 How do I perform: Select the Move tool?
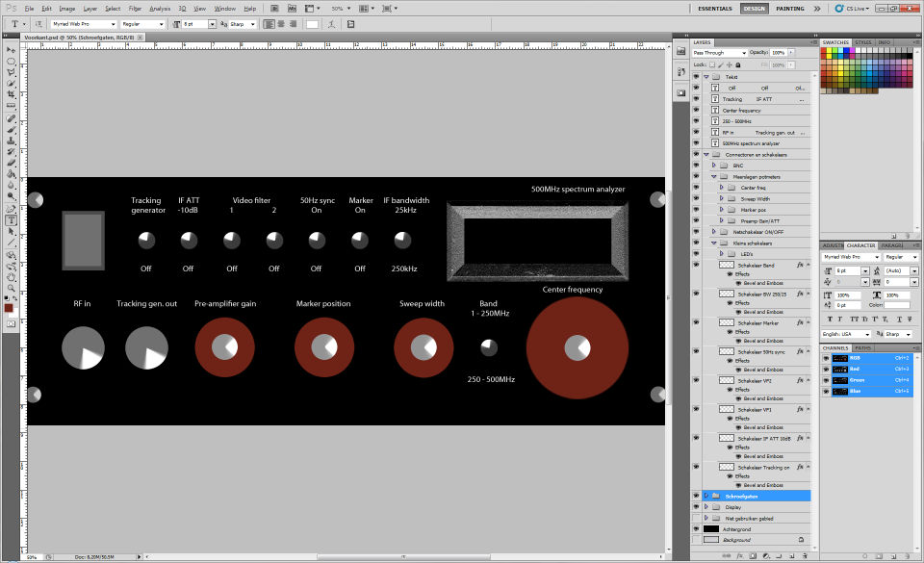[x=11, y=49]
